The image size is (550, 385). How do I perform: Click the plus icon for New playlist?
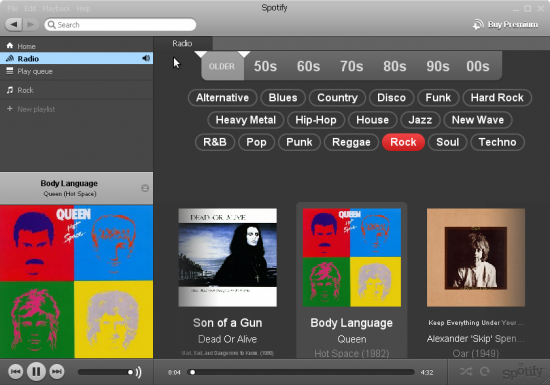tap(10, 109)
